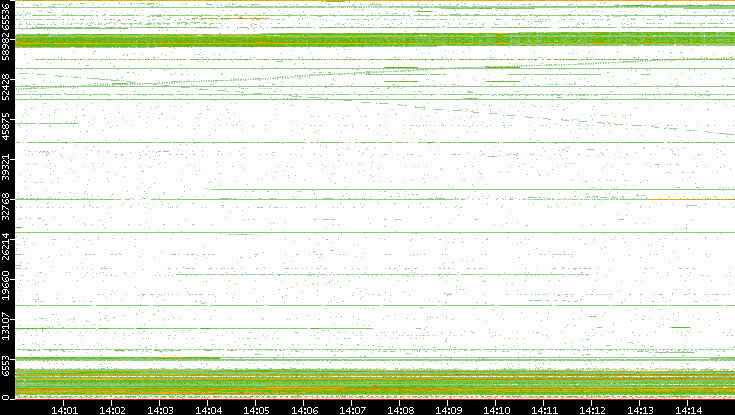Click the 19660 vertical axis label
The width and height of the screenshot is (735, 415).
tap(6, 286)
